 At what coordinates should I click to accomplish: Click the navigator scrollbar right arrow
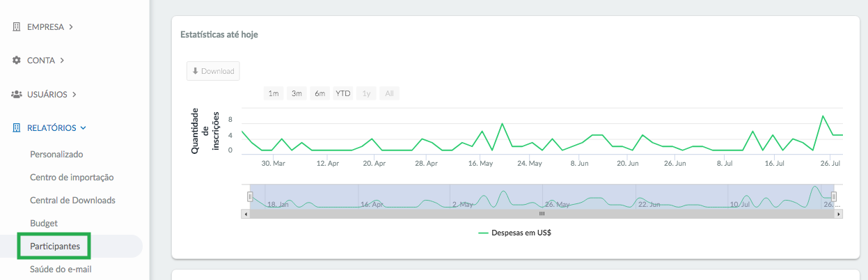[x=839, y=214]
